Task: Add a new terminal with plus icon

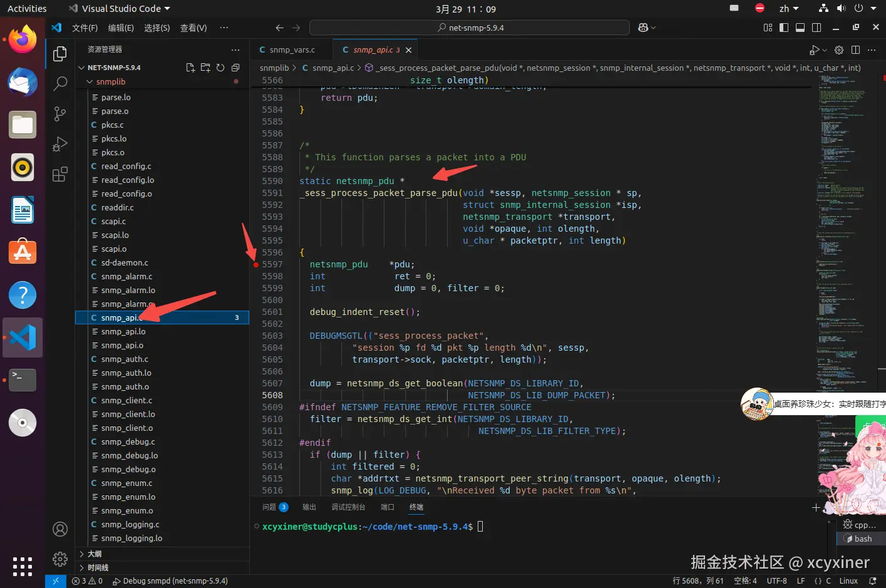Action: (816, 507)
